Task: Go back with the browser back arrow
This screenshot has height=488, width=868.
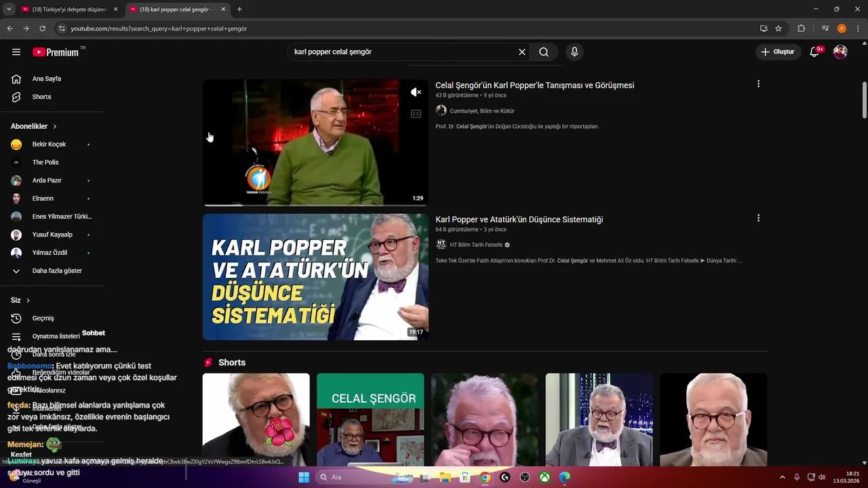Action: [x=9, y=28]
